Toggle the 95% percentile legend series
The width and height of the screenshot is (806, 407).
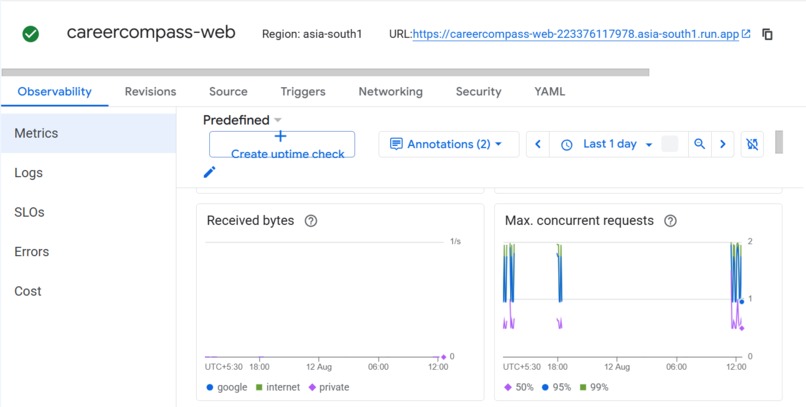point(556,387)
